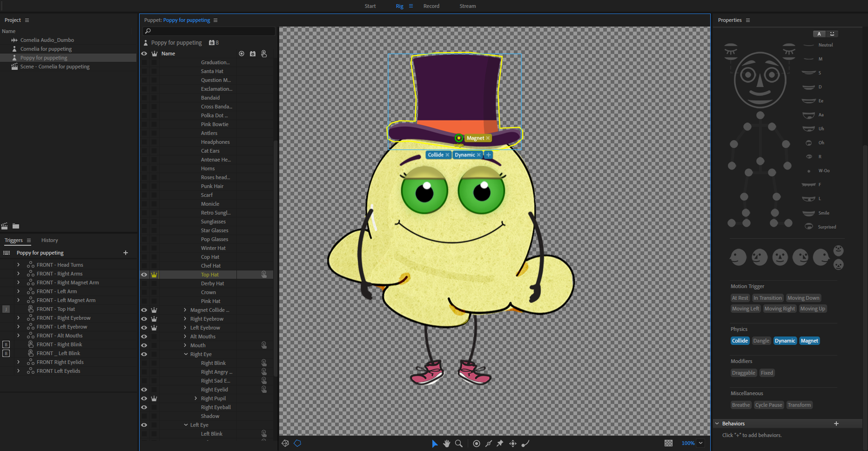Click the triggers layout grid icon
The width and height of the screenshot is (868, 451).
pos(7,253)
